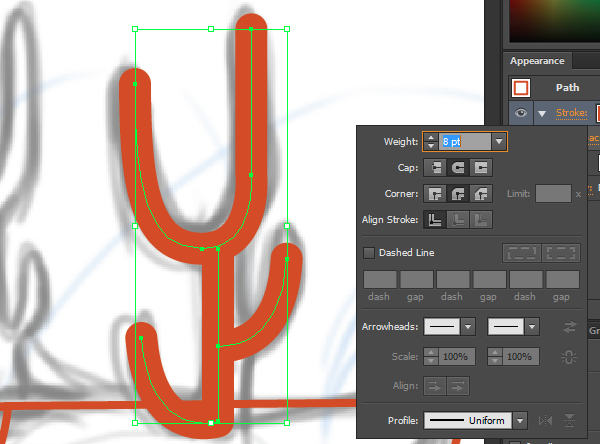Click the second dash field
Image resolution: width=600 pixels, height=444 pixels.
[x=453, y=279]
